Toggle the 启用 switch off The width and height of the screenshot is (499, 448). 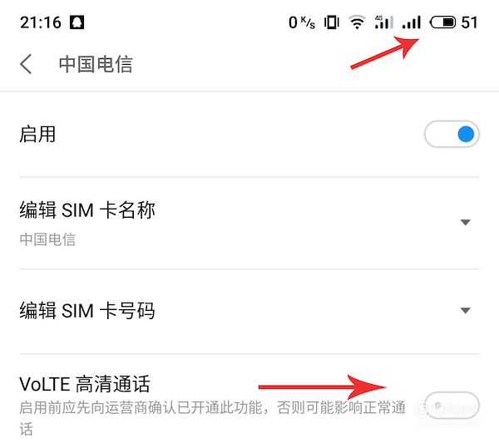pyautogui.click(x=452, y=134)
